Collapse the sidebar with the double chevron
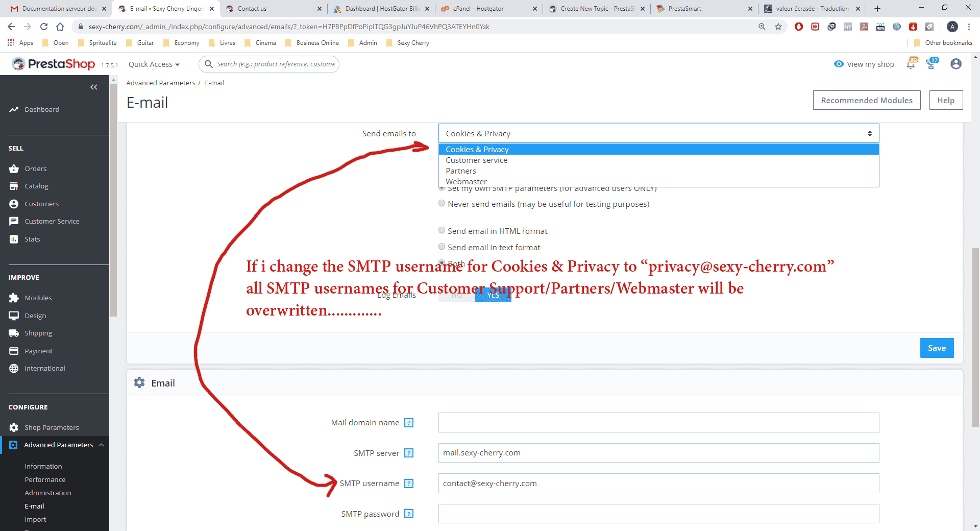 pyautogui.click(x=94, y=87)
